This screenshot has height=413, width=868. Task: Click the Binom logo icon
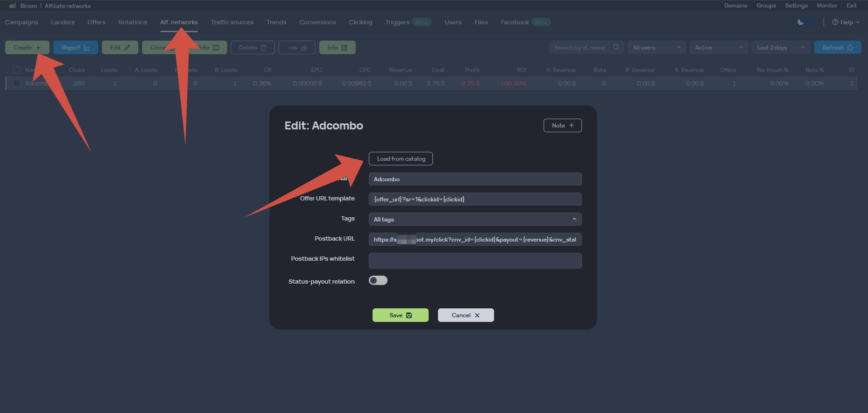[x=13, y=6]
